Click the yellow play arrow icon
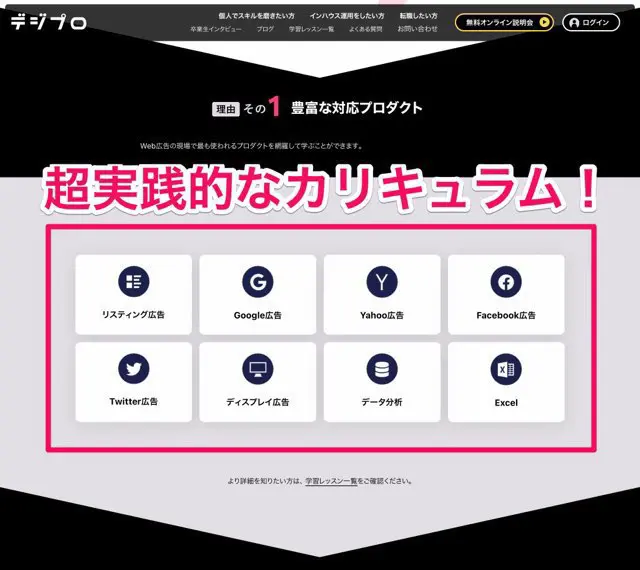This screenshot has width=640, height=570. (x=544, y=22)
